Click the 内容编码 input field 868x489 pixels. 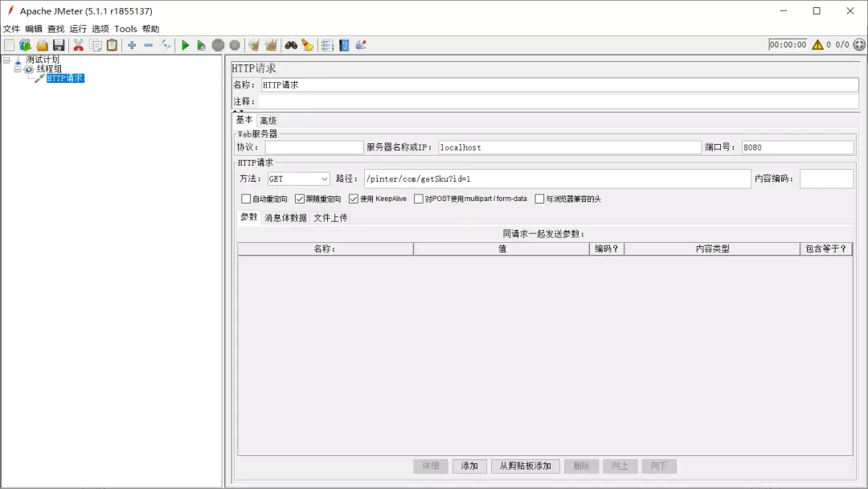[826, 179]
